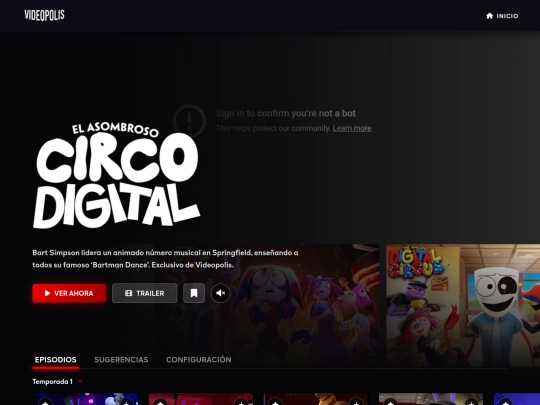This screenshot has width=540, height=405.
Task: Click the El Asombroso Circo Digital title
Action: point(117,175)
